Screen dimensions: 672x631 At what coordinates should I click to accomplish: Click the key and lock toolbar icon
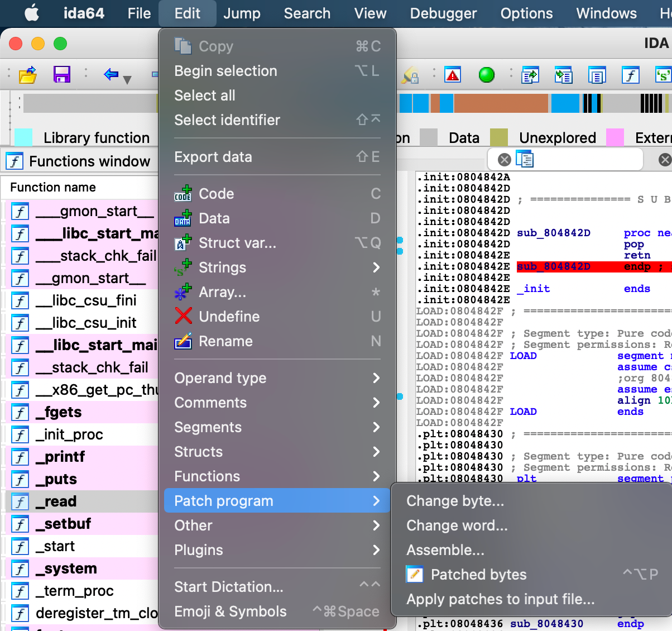411,75
